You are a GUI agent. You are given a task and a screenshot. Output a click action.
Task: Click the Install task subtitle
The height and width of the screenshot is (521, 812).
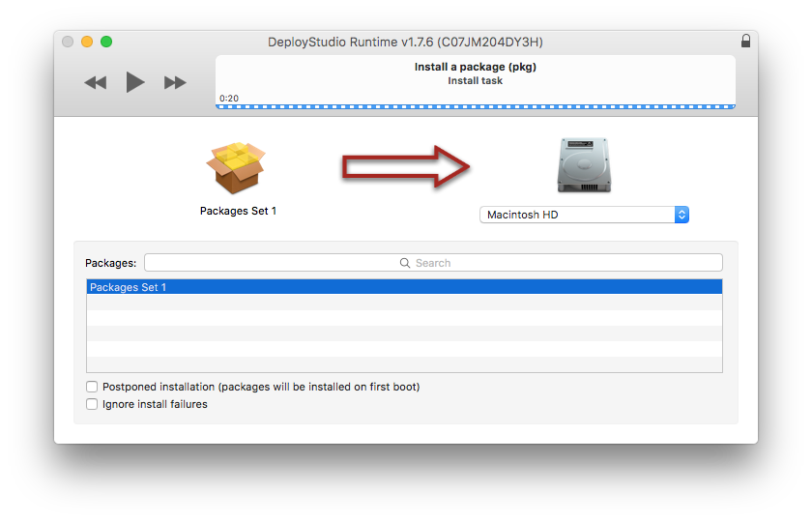[476, 81]
